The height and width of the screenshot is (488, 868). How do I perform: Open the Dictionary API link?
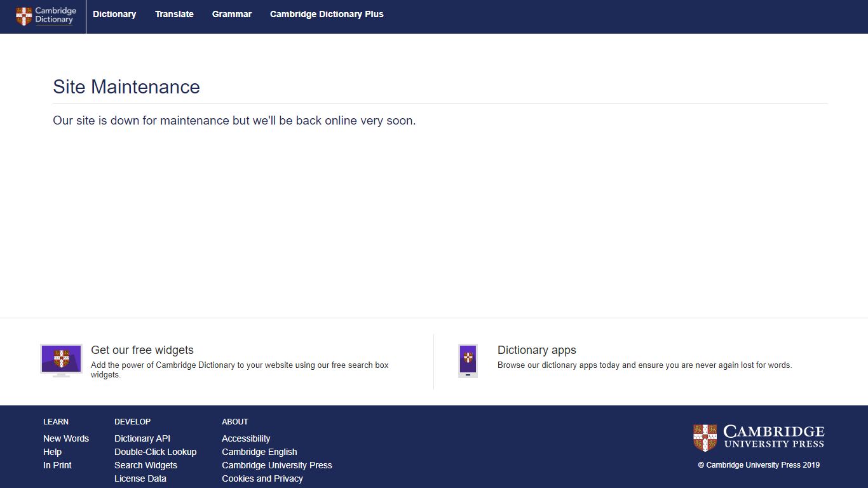(x=142, y=438)
